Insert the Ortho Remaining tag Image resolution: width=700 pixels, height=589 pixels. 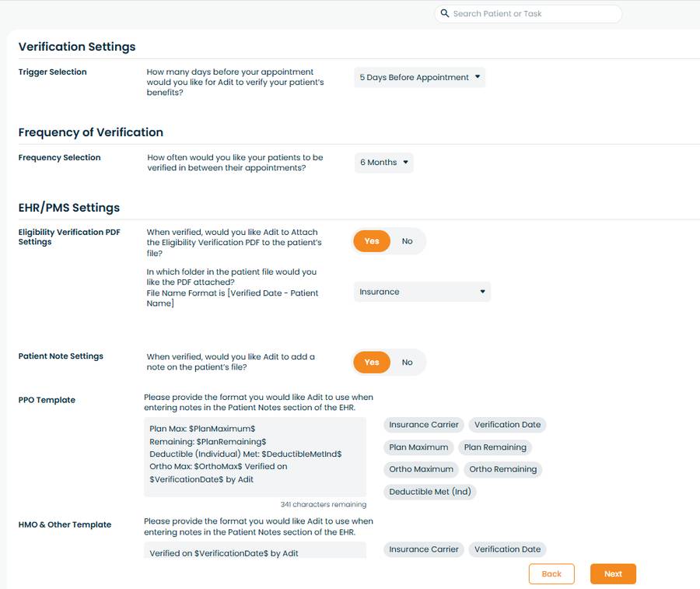502,469
